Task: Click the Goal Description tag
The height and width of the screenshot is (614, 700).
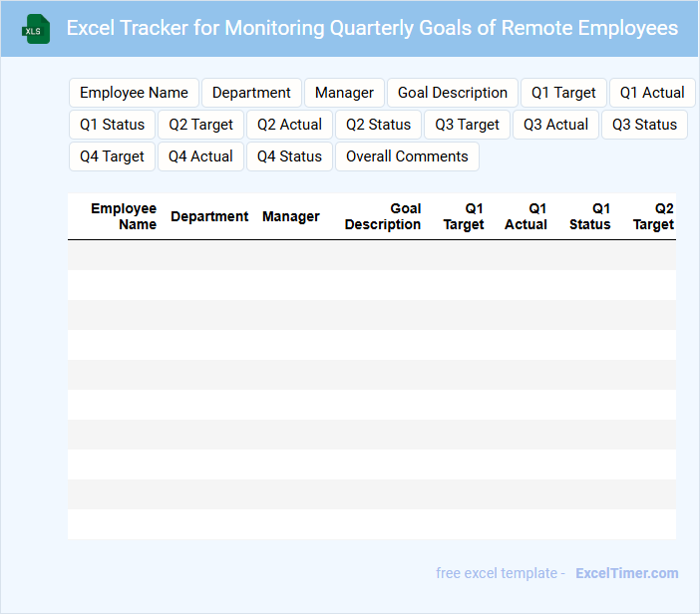Action: pyautogui.click(x=453, y=93)
